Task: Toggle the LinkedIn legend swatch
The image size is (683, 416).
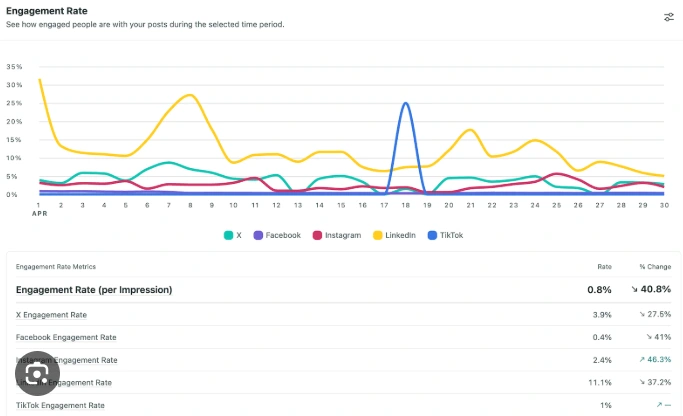Action: [377, 236]
